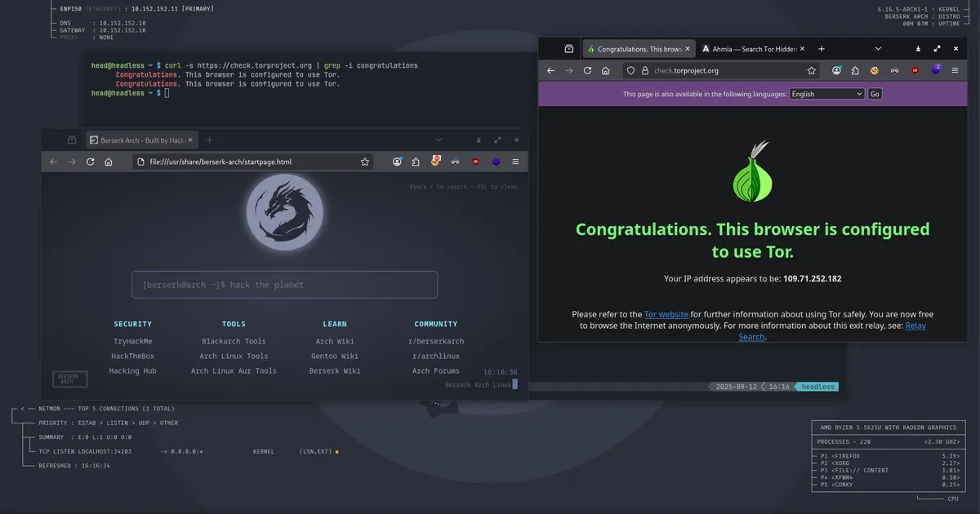Click purple cube extension in Berserk window
This screenshot has height=514, width=980.
coord(496,162)
